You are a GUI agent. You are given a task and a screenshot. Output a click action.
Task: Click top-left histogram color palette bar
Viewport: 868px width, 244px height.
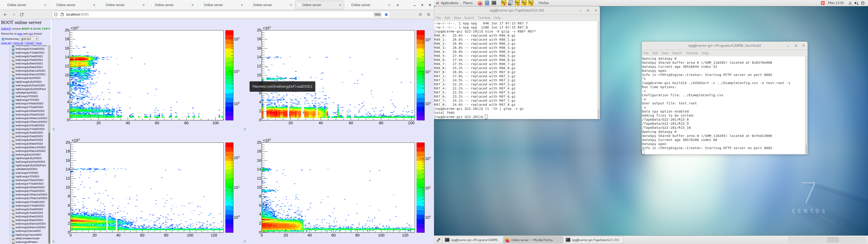(229, 75)
